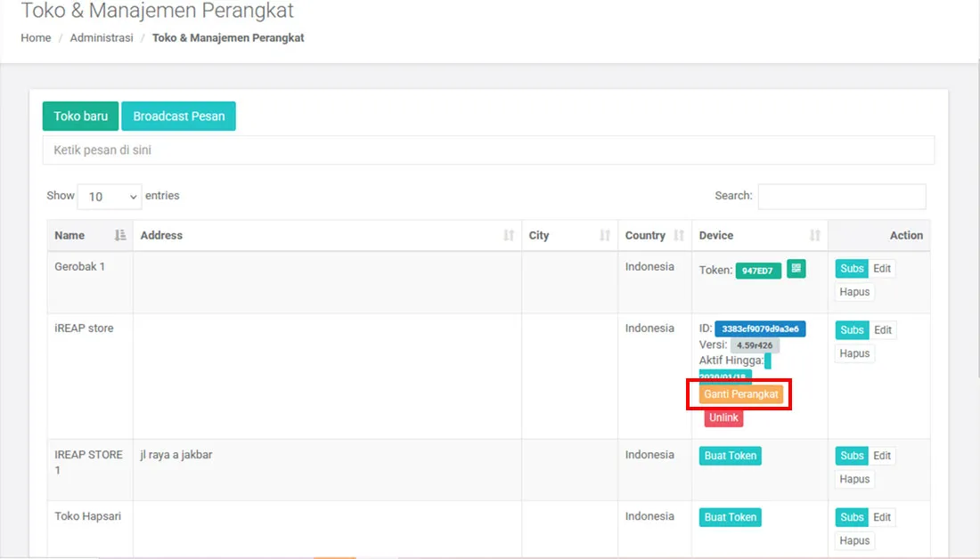Focus the Search input box
The width and height of the screenshot is (980, 559).
coord(842,196)
